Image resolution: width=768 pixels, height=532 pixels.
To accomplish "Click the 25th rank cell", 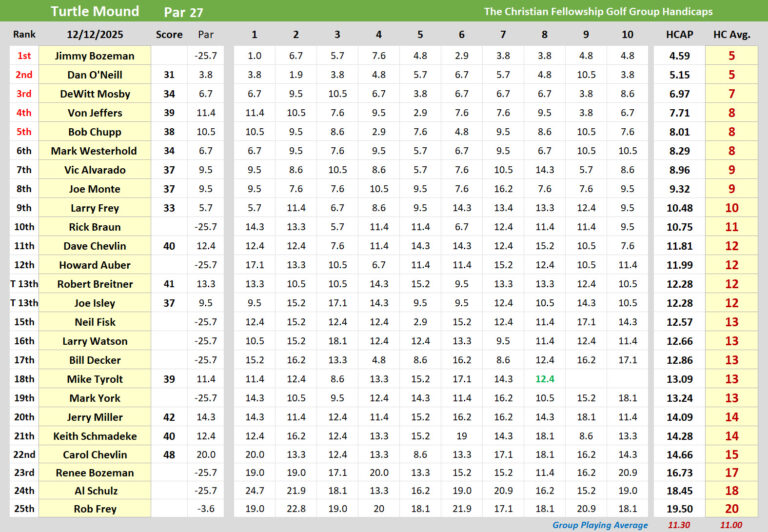I will (24, 508).
